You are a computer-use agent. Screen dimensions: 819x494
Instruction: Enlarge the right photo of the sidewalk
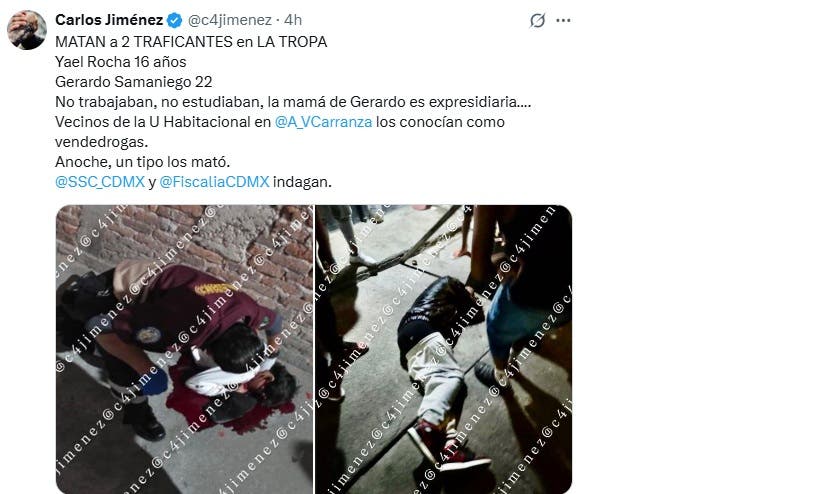[x=443, y=349]
